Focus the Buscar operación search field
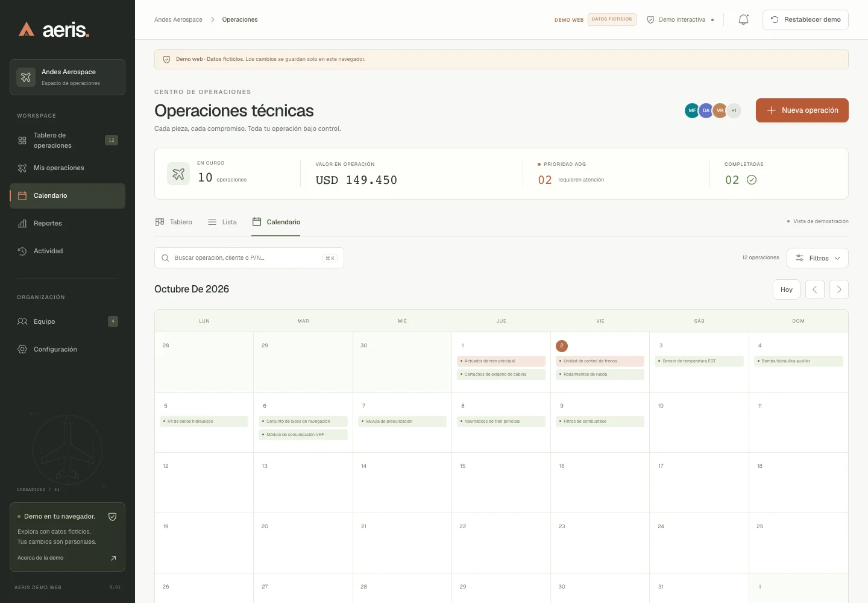868x603 pixels. [249, 258]
